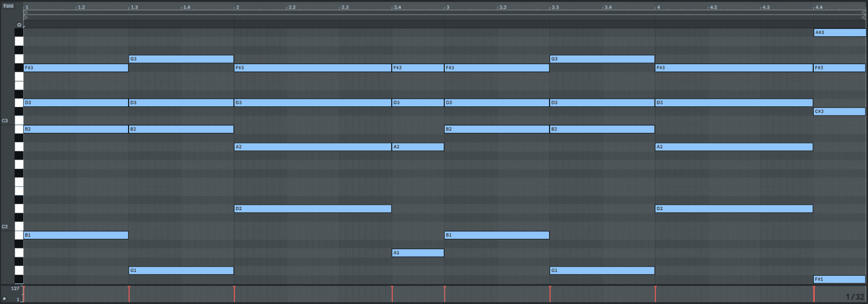Image resolution: width=868 pixels, height=304 pixels.
Task: Click ruler position 4.3
Action: (765, 7)
